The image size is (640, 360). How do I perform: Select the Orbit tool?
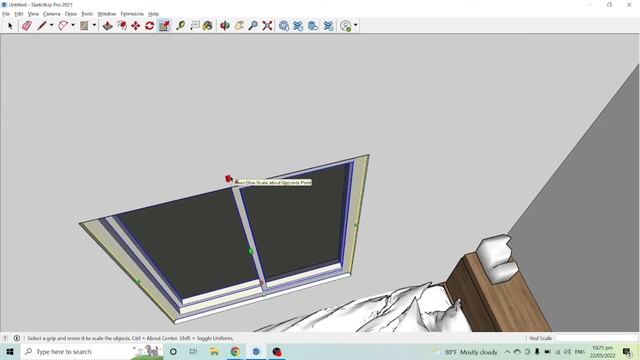pyautogui.click(x=225, y=26)
